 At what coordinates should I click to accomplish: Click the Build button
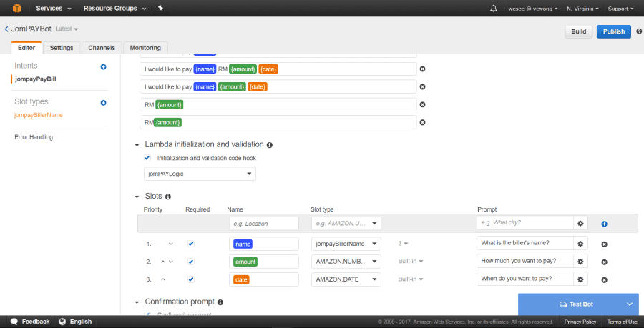pyautogui.click(x=579, y=31)
